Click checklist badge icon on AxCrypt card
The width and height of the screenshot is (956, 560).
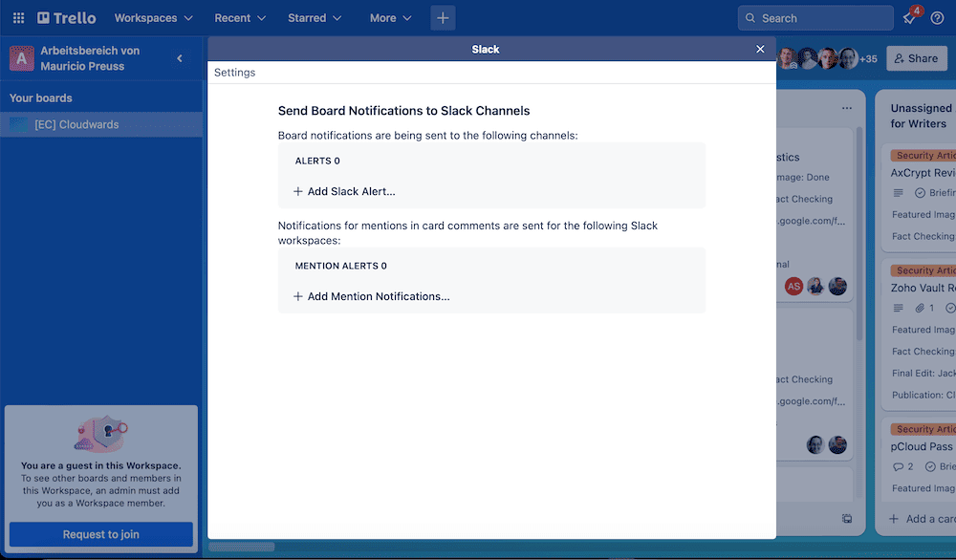point(920,193)
